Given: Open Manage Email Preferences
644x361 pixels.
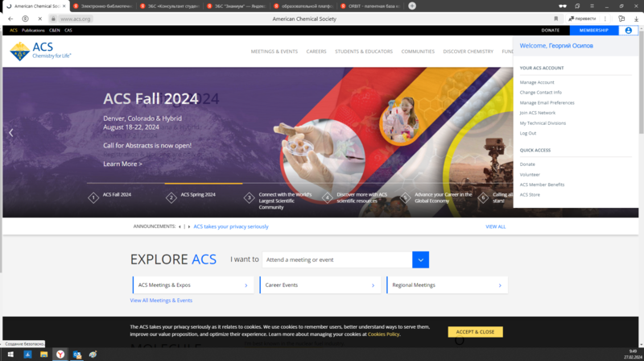Looking at the screenshot, I should [x=547, y=103].
